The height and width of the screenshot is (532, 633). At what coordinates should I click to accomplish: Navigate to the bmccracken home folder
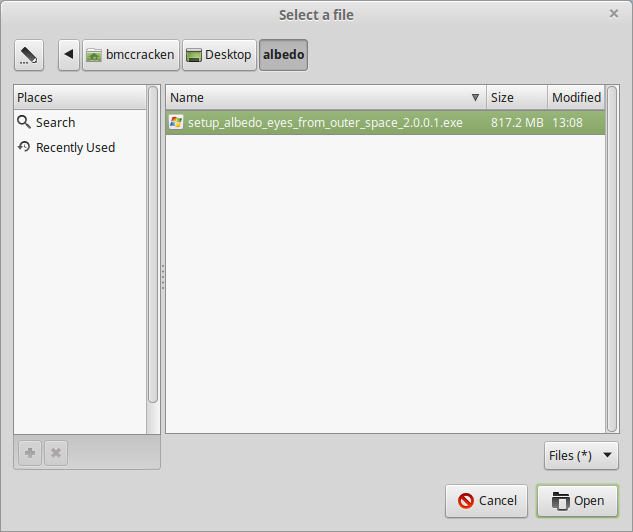tap(131, 55)
